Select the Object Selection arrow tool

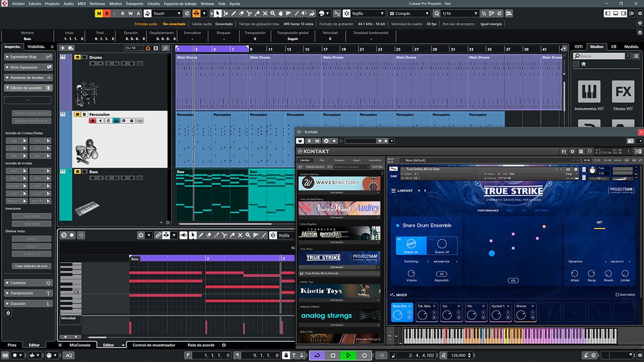point(218,13)
